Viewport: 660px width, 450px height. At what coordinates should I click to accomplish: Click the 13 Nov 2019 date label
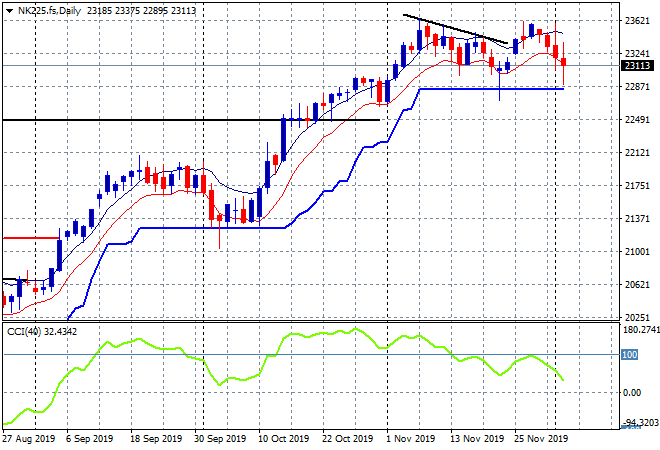click(477, 439)
